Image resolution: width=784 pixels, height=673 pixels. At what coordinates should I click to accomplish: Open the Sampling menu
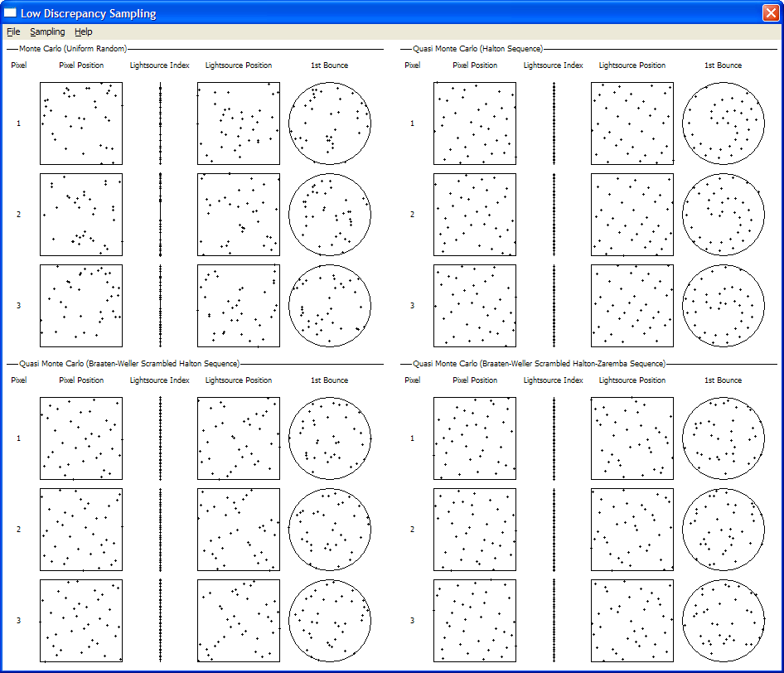(x=47, y=31)
